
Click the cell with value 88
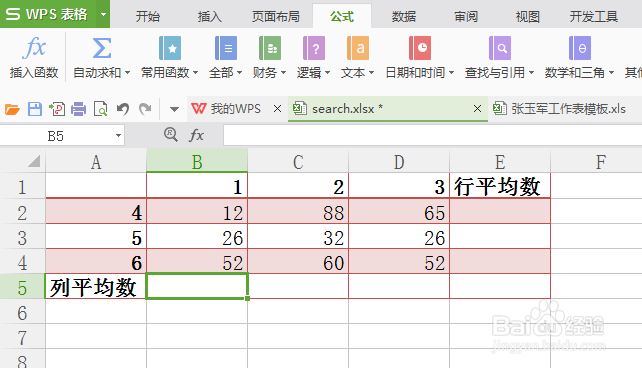(298, 212)
